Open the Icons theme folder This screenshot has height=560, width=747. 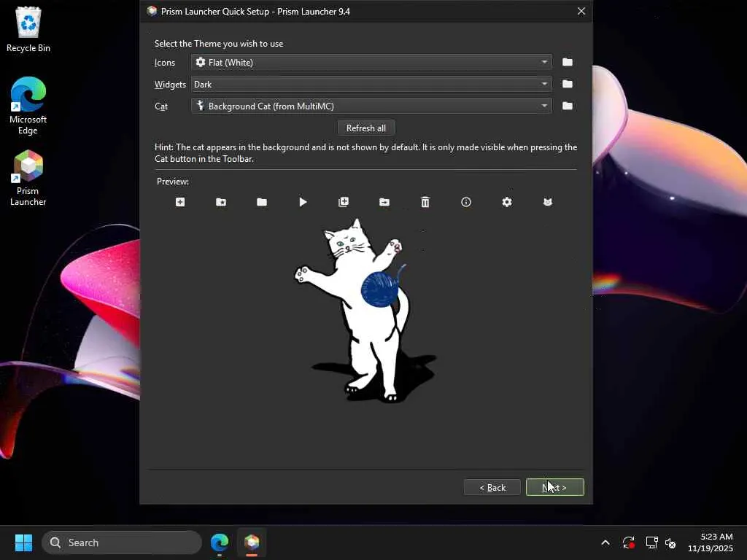click(568, 62)
